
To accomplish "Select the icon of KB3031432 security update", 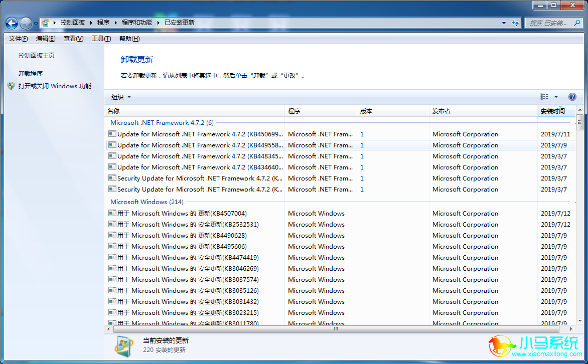I will coord(112,301).
